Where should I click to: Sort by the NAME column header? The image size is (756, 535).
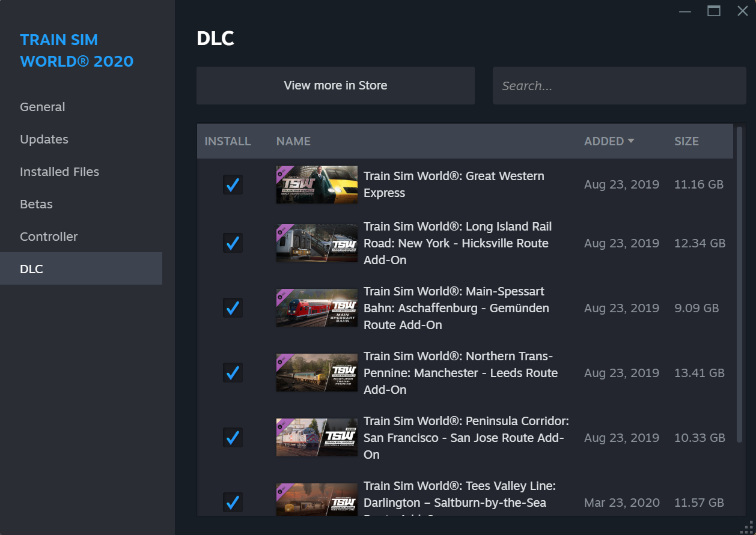tap(293, 141)
